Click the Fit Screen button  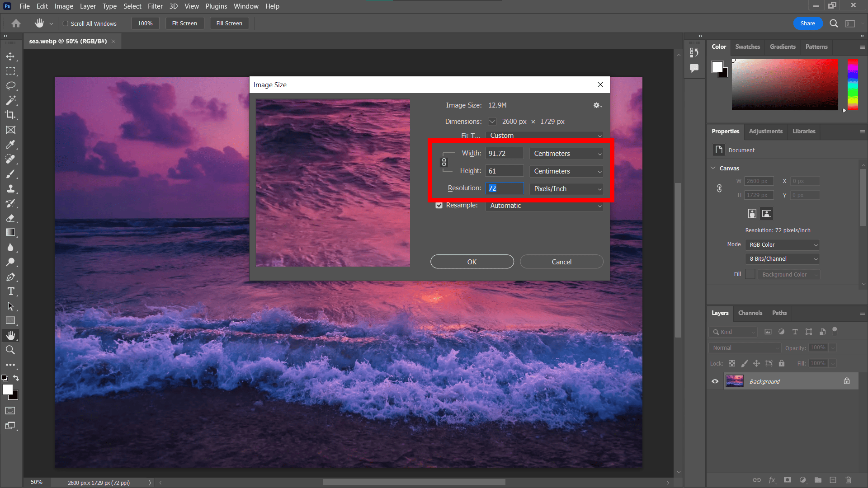point(184,23)
